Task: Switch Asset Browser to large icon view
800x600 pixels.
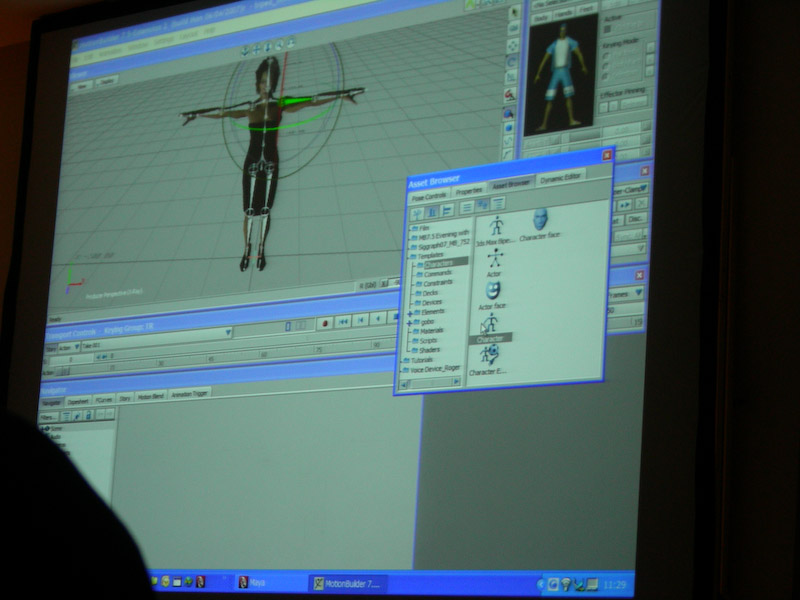Action: pos(482,206)
